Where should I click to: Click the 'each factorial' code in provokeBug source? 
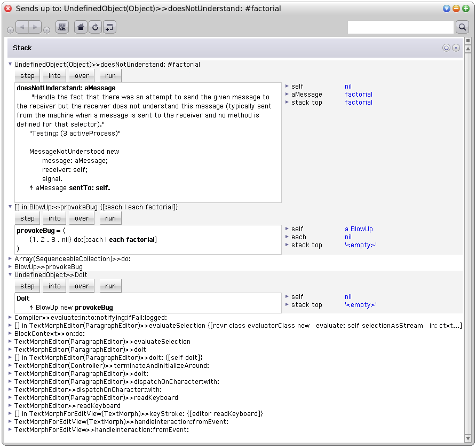coord(132,240)
